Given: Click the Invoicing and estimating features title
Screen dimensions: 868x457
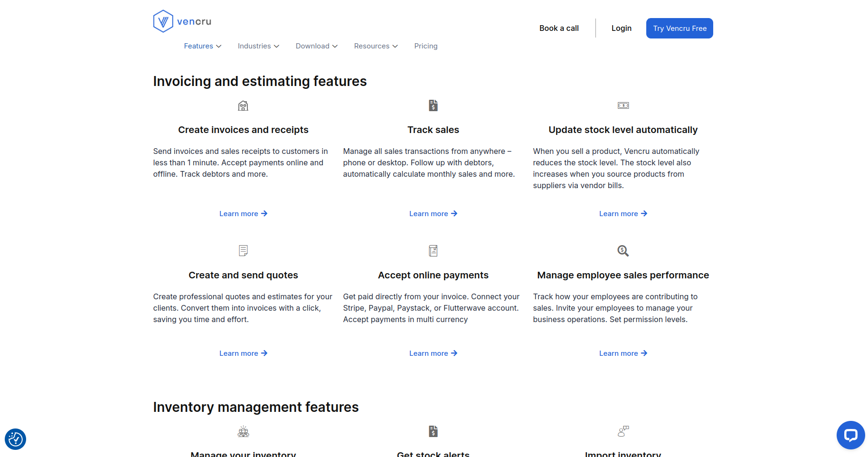Looking at the screenshot, I should click(x=260, y=81).
